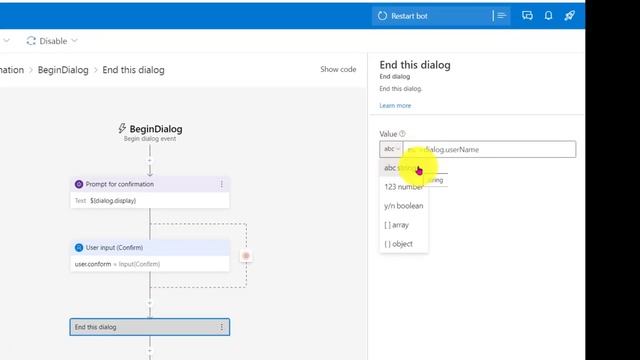Click the add action plus above End this dialog

click(150, 303)
